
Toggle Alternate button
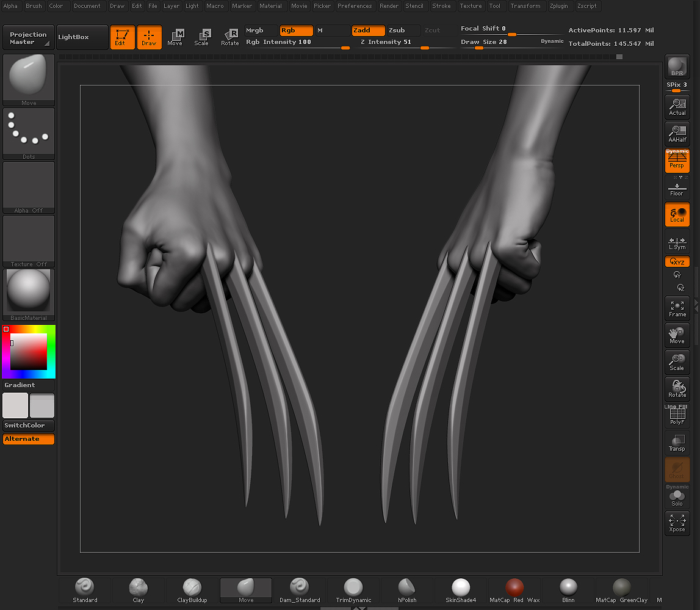tap(29, 439)
